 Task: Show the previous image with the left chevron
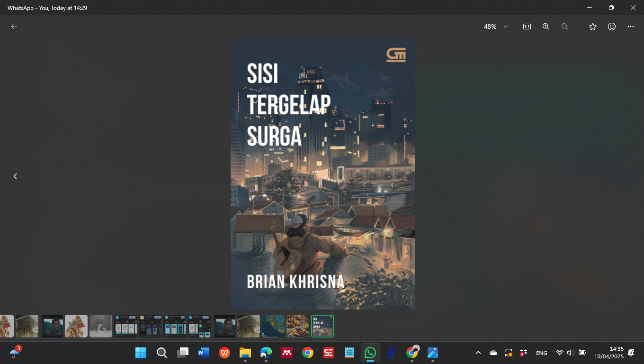coord(15,176)
